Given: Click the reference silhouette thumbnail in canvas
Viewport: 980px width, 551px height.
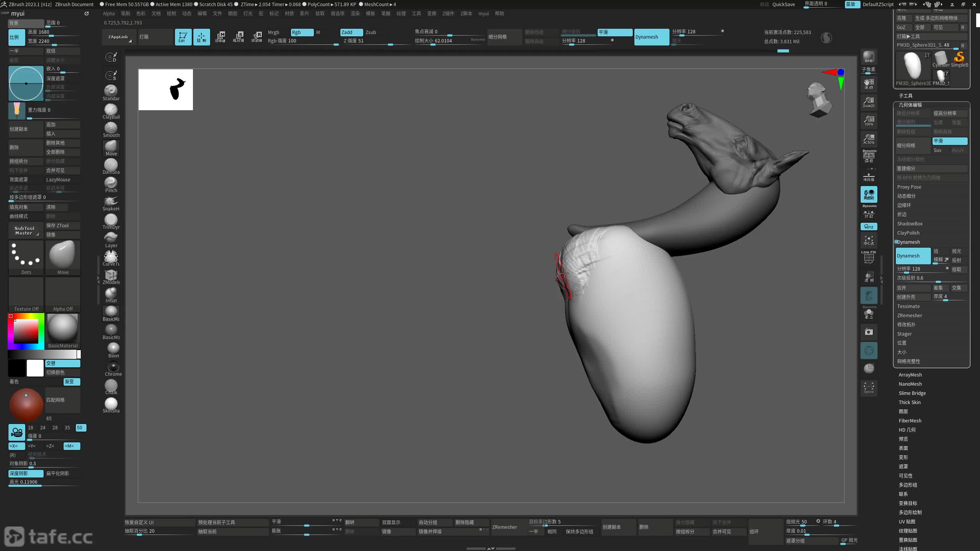Looking at the screenshot, I should [165, 90].
